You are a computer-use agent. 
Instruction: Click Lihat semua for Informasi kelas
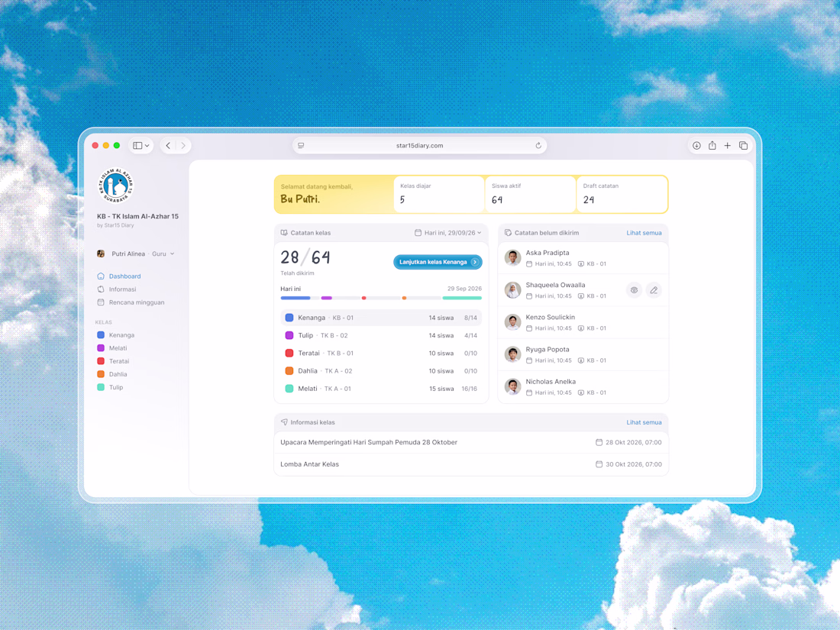tap(644, 422)
